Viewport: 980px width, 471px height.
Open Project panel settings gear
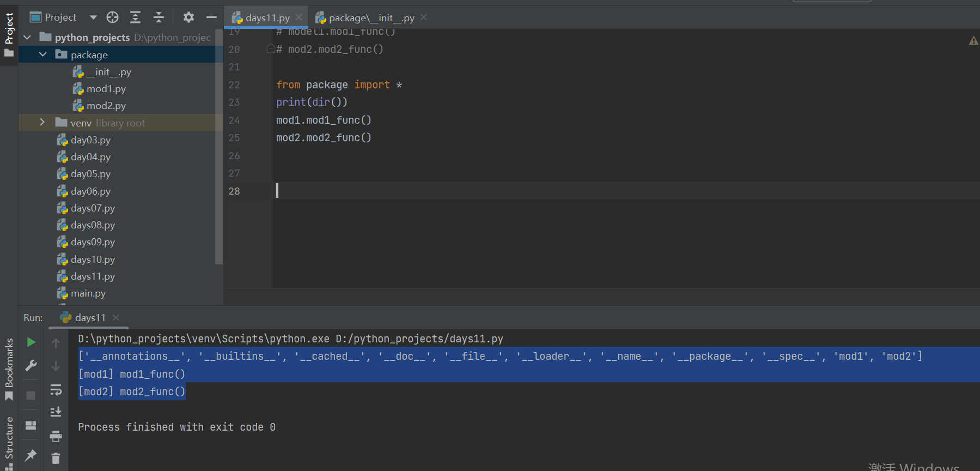[188, 17]
